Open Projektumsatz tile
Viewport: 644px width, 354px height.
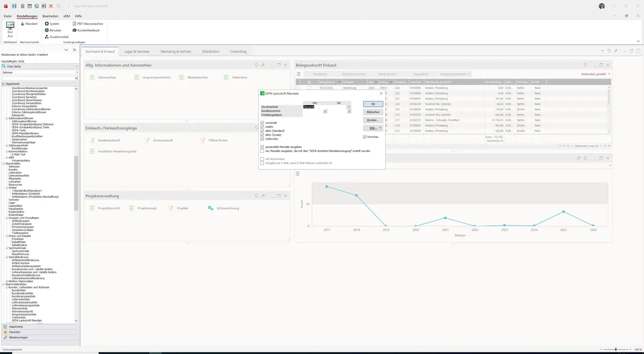click(x=143, y=208)
